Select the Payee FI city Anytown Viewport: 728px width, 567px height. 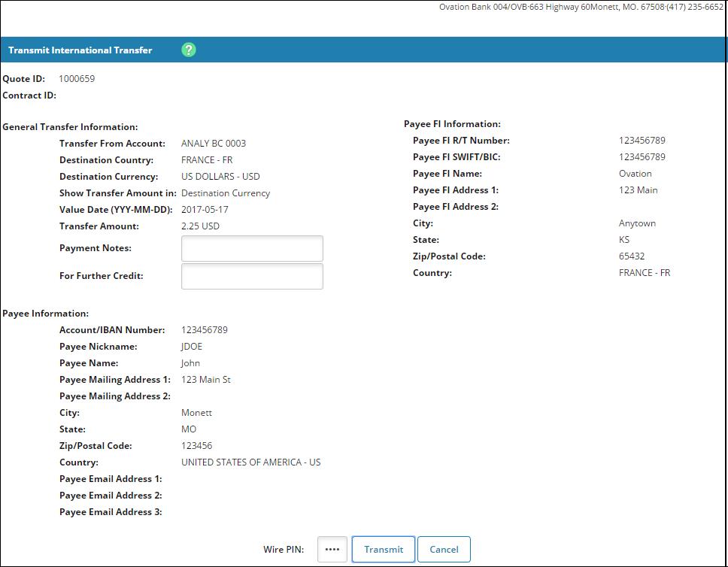(637, 223)
